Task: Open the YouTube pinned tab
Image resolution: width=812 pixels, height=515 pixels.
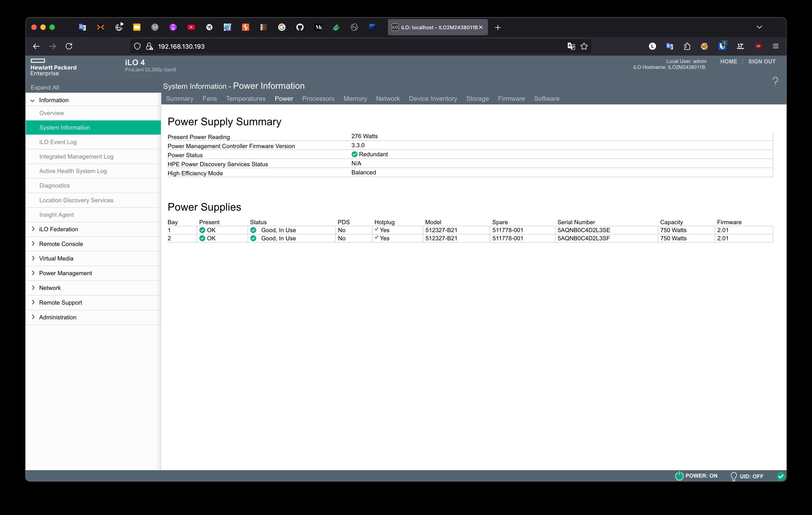Action: [x=191, y=27]
